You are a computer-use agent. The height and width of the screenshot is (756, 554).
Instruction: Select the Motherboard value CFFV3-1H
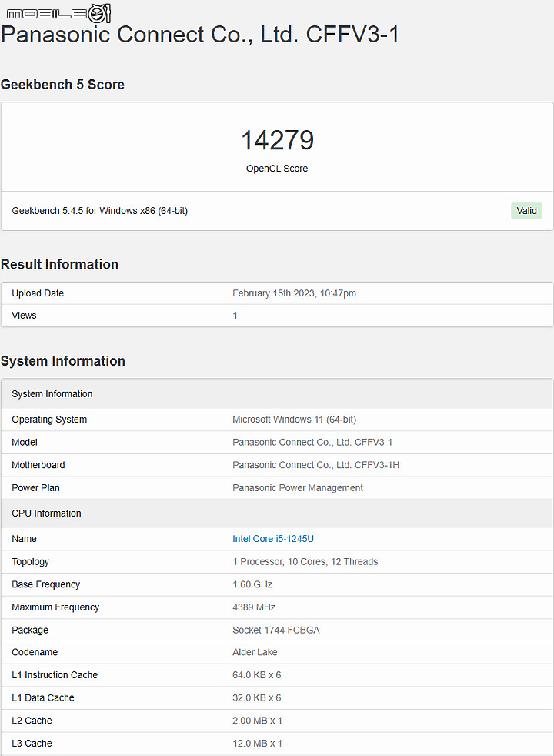pos(315,465)
